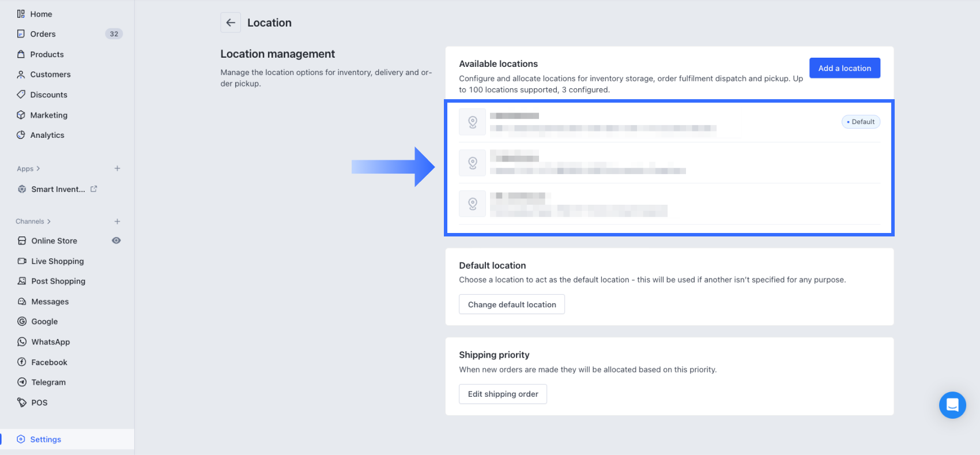Click Edit shipping order button
This screenshot has width=980, height=455.
click(x=503, y=394)
